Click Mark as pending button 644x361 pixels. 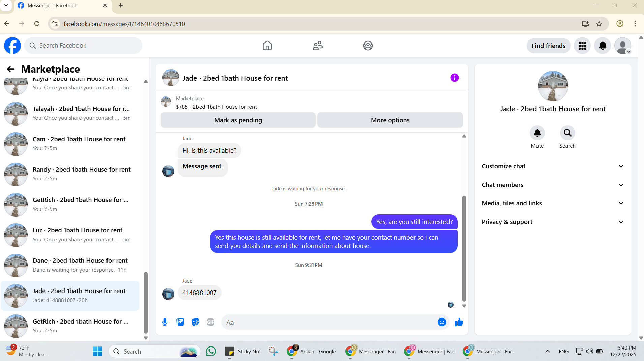[238, 120]
